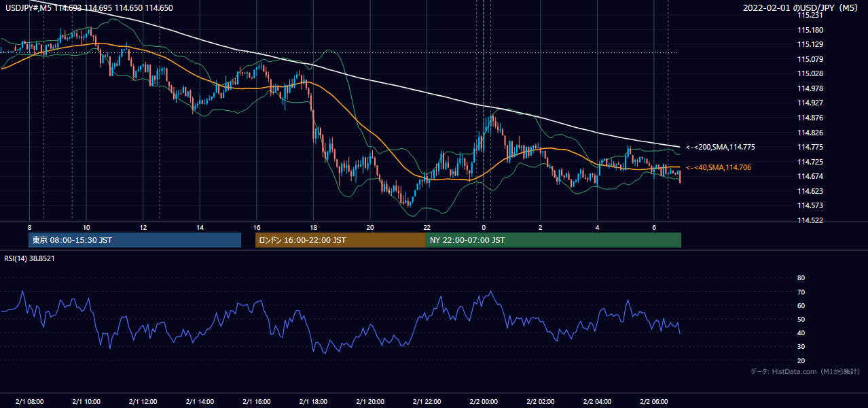The width and height of the screenshot is (868, 408).
Task: Click the HistData.com data source credit
Action: click(805, 371)
